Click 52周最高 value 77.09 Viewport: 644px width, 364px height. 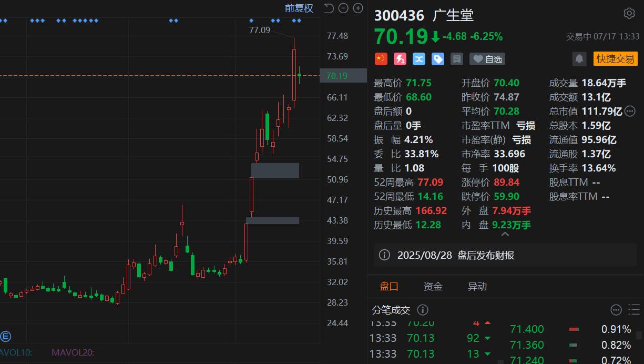[x=430, y=182]
